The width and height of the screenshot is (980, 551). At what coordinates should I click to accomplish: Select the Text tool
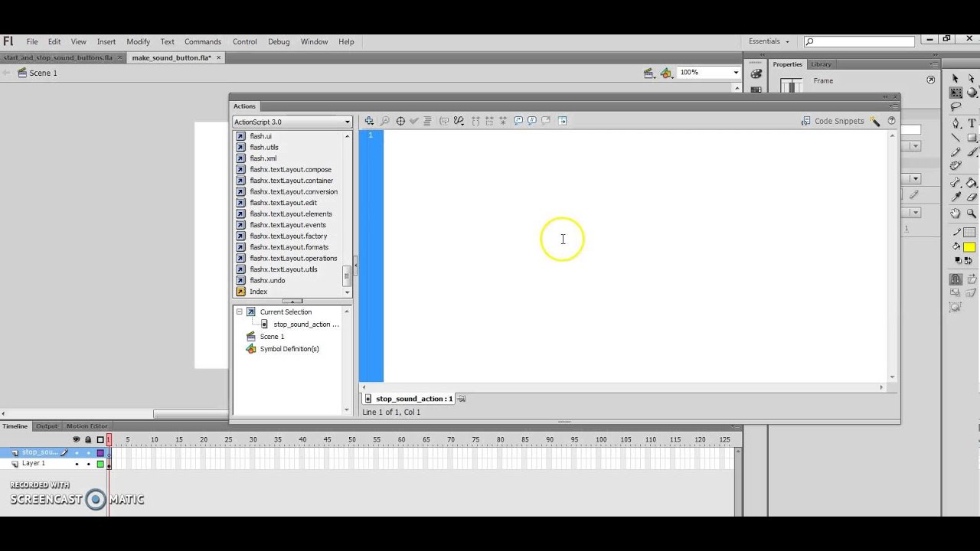pos(972,122)
